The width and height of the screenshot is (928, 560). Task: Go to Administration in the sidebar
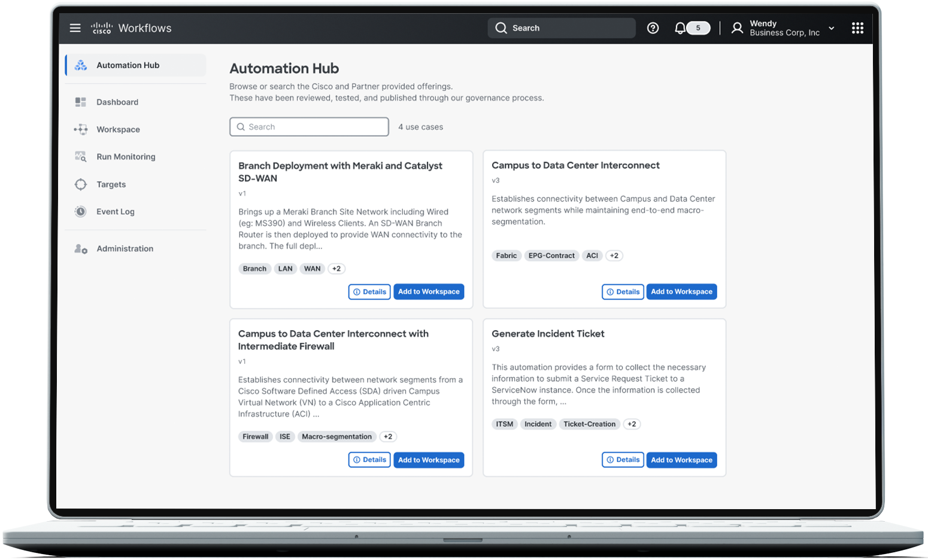pos(125,248)
